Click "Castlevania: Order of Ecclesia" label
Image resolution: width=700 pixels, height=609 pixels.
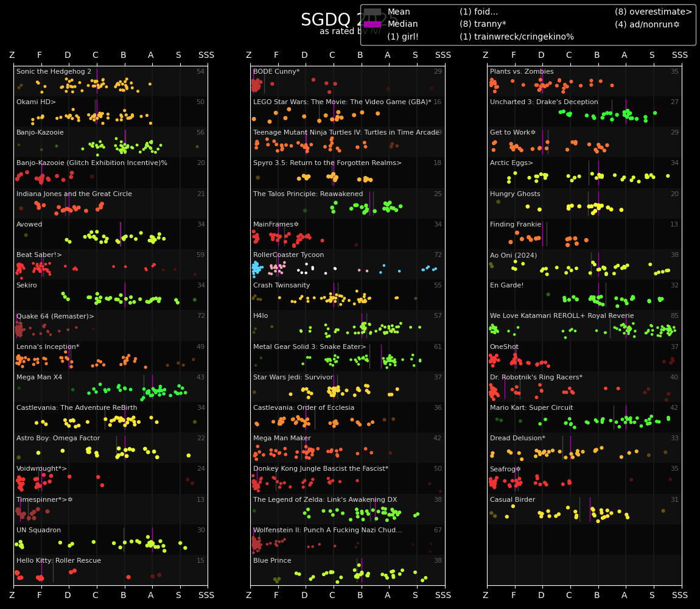click(x=304, y=407)
